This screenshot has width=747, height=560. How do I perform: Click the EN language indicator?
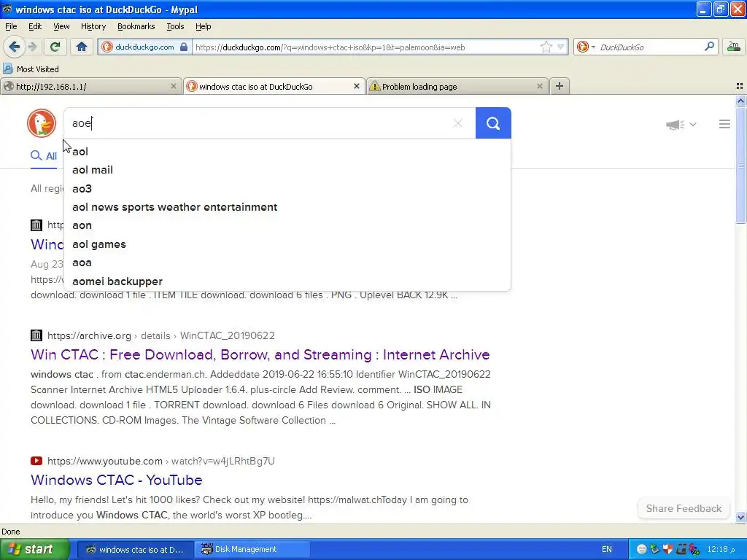click(606, 550)
